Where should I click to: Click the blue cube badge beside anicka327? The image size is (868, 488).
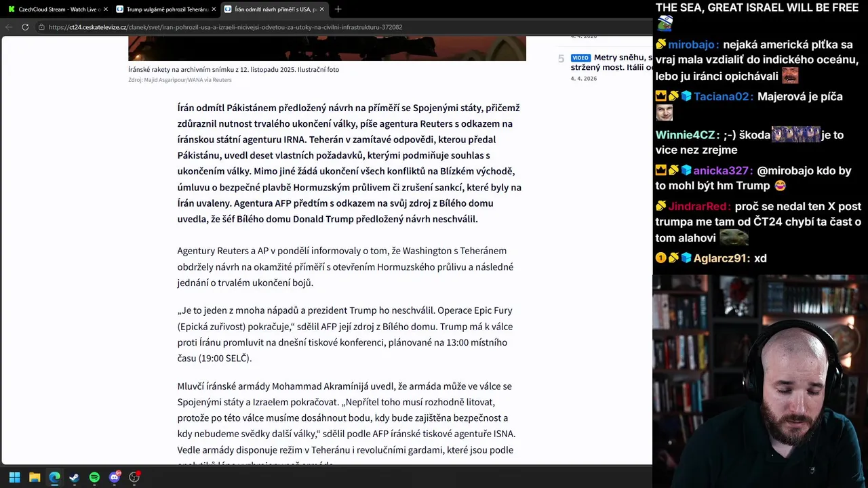tap(686, 171)
